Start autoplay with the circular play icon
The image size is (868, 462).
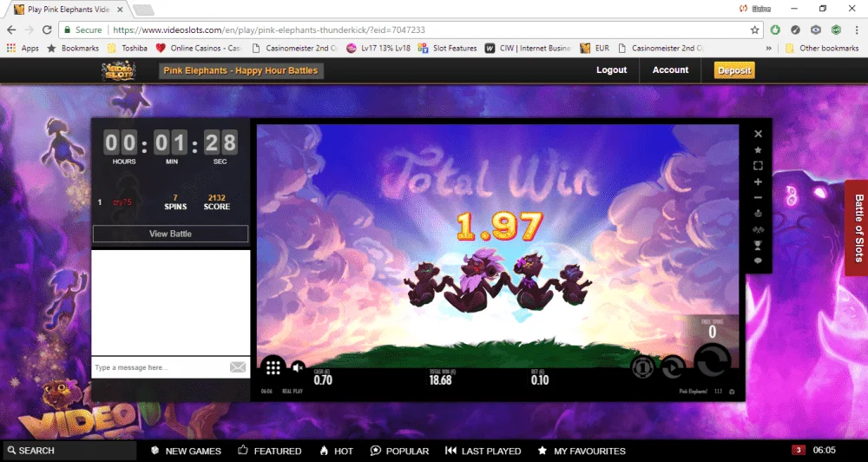coord(673,366)
